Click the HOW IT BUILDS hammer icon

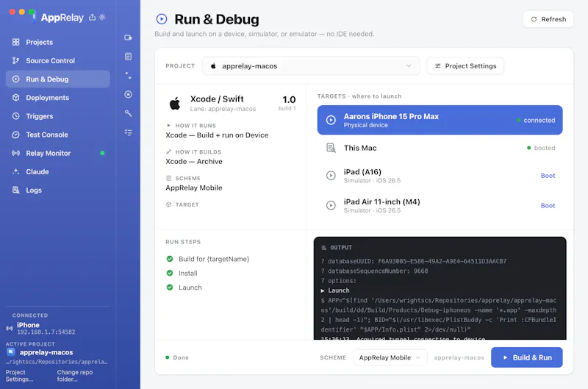pyautogui.click(x=169, y=152)
